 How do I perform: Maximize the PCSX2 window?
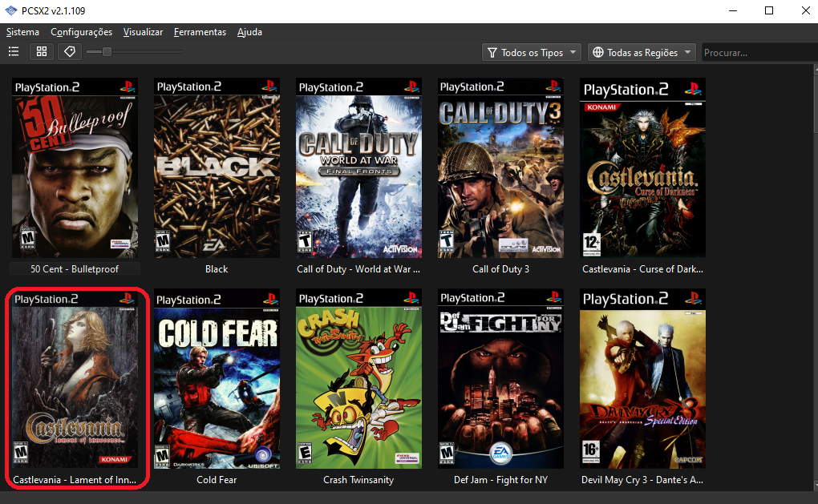tap(769, 10)
